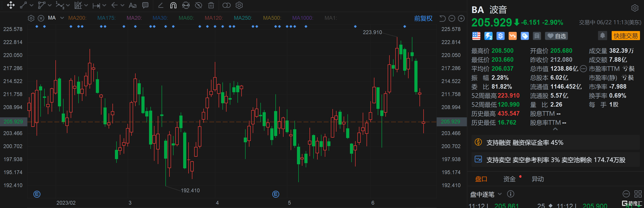The height and width of the screenshot is (208, 644).
Task: Switch to the 资金 tab
Action: click(x=509, y=179)
